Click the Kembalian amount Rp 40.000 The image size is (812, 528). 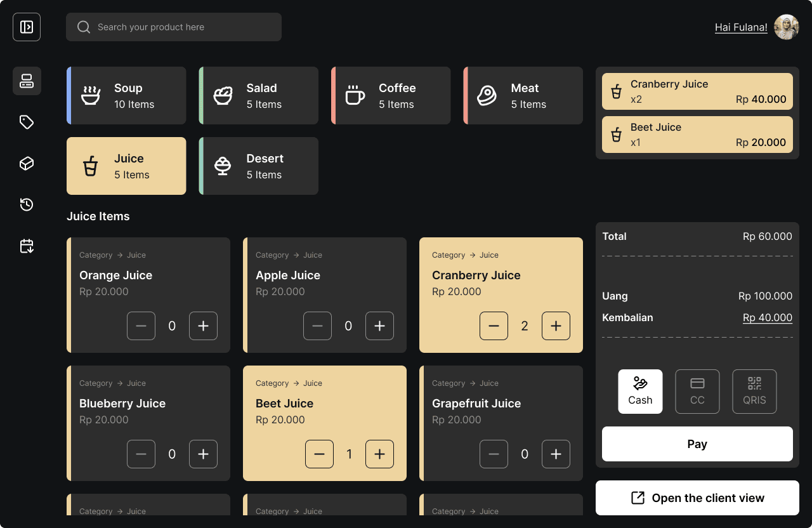click(x=768, y=318)
